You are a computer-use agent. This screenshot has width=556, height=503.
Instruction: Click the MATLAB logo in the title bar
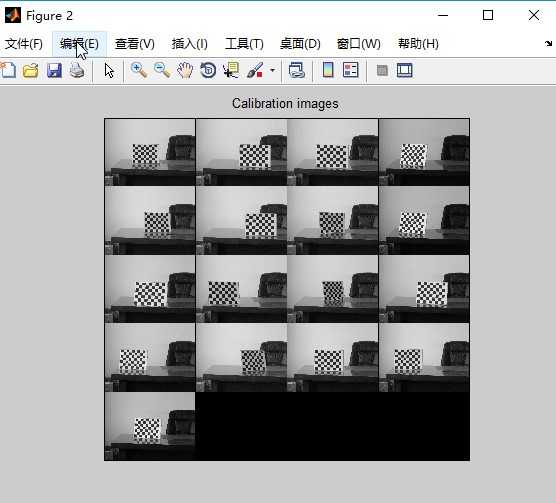(13, 15)
